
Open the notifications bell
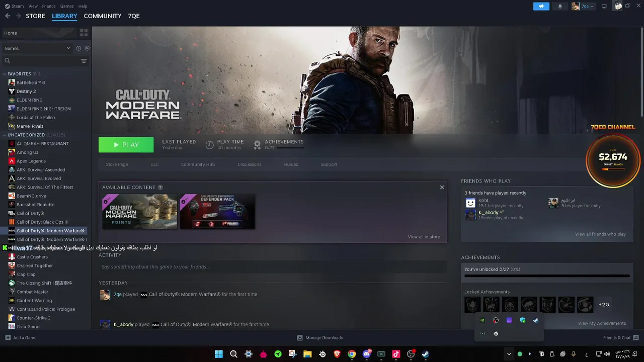(x=560, y=6)
